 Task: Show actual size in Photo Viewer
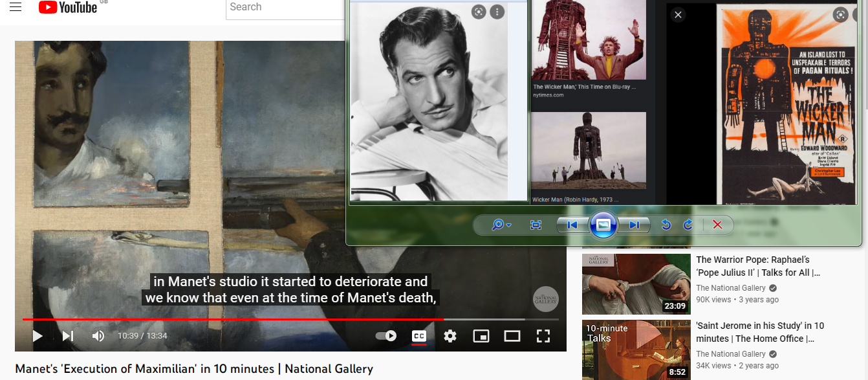tap(536, 225)
